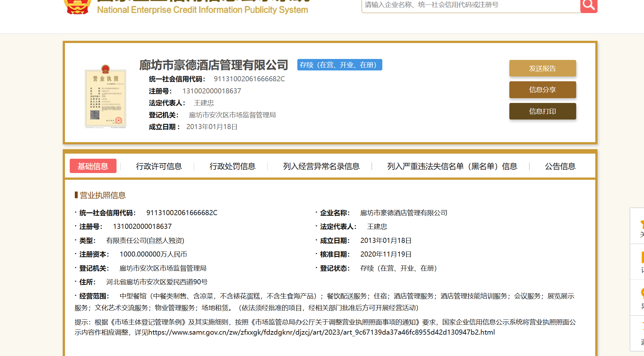The image size is (644, 356).
Task: Click the 经营范围 label
Action: pos(94,296)
